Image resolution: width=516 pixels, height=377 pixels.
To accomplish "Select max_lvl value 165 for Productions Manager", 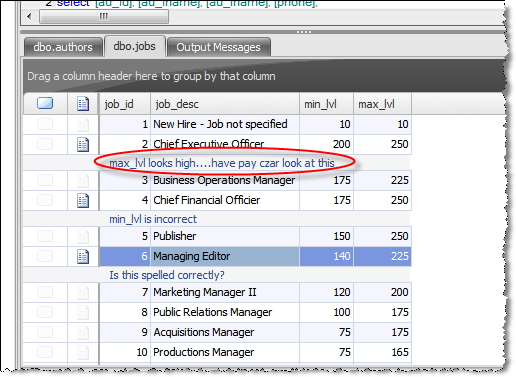I will tap(382, 352).
